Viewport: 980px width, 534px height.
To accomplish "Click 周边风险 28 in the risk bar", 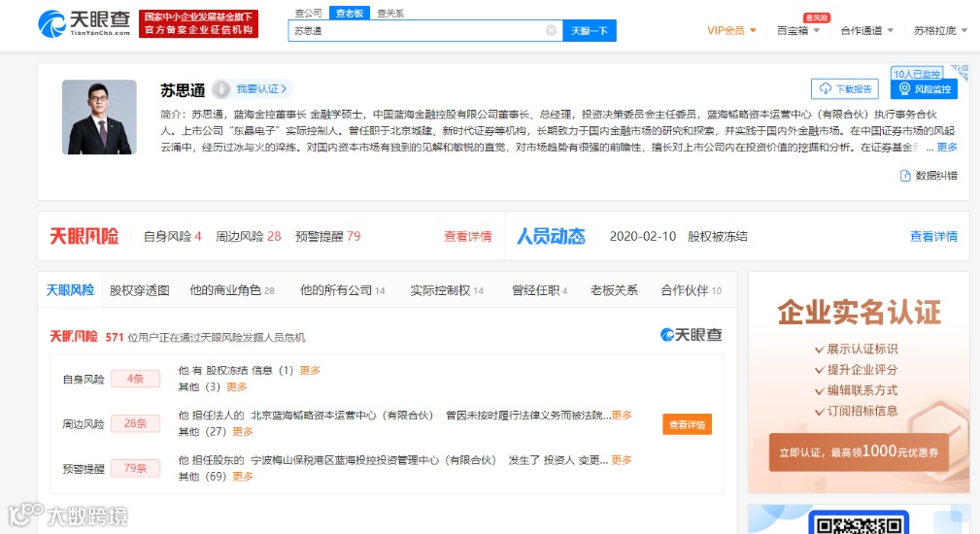I will click(x=248, y=236).
